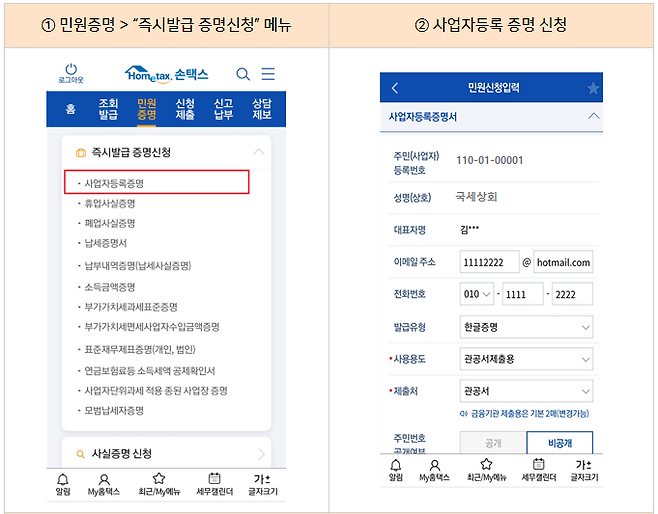Select the 비공개 option for 주민번호
The height and width of the screenshot is (514, 658).
click(x=559, y=443)
